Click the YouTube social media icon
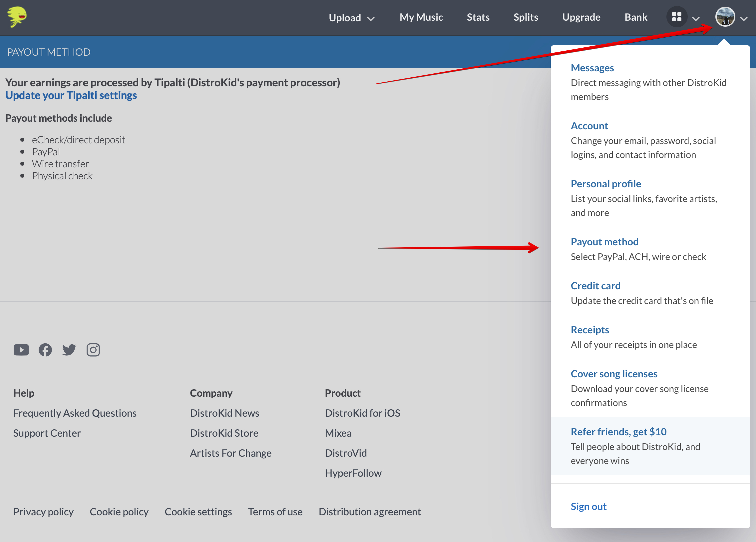 tap(22, 350)
